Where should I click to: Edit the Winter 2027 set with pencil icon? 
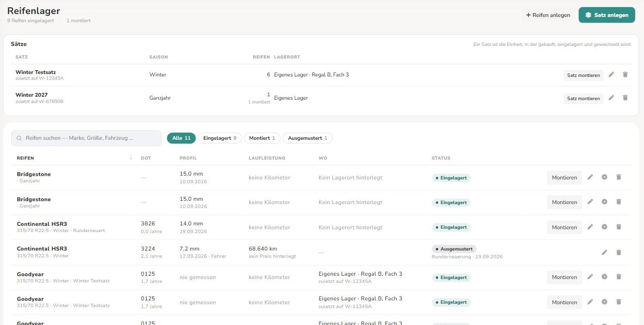(611, 98)
